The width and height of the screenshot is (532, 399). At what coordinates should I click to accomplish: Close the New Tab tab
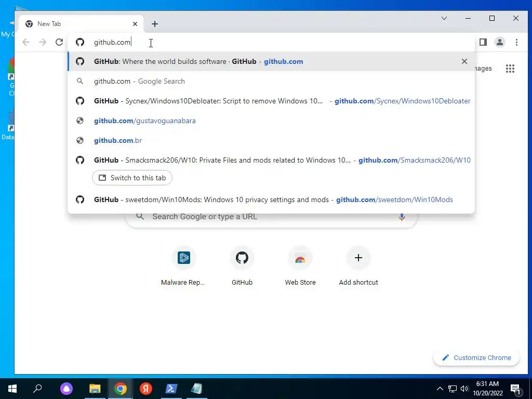pos(135,24)
